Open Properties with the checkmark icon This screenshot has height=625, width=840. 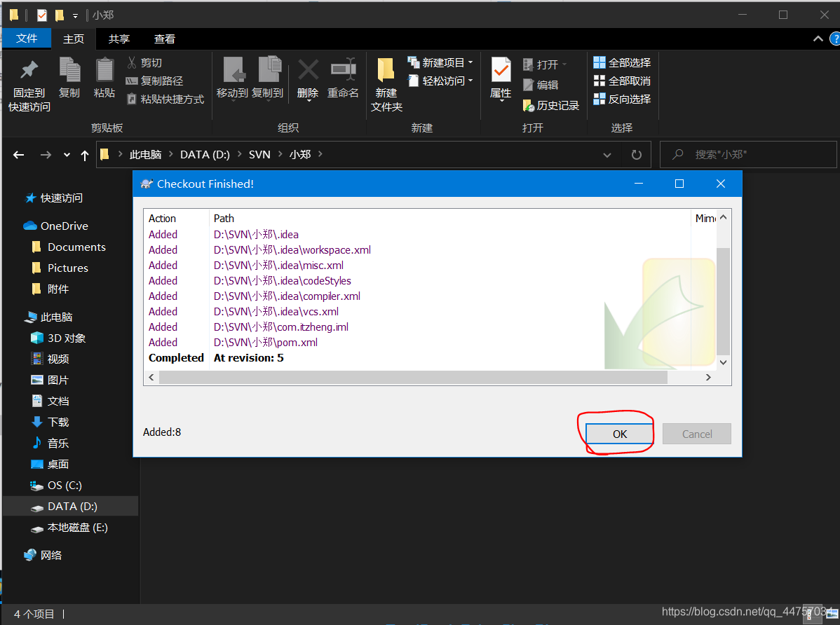[501, 70]
